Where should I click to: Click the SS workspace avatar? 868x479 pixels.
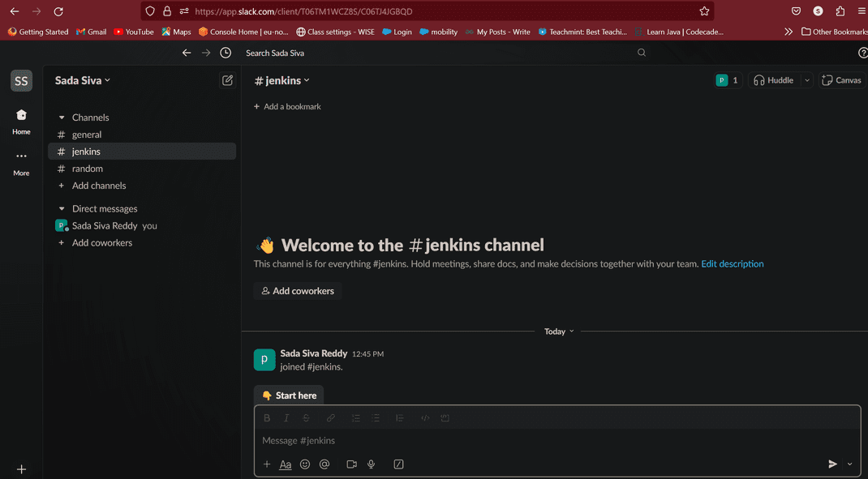21,81
